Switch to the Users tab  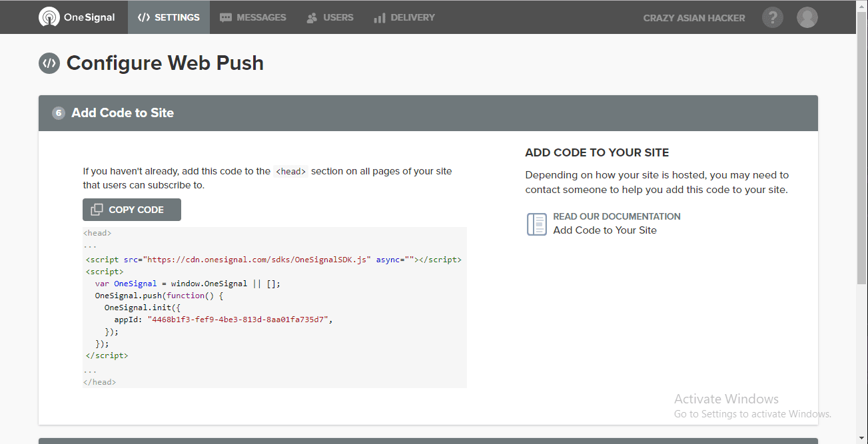330,17
